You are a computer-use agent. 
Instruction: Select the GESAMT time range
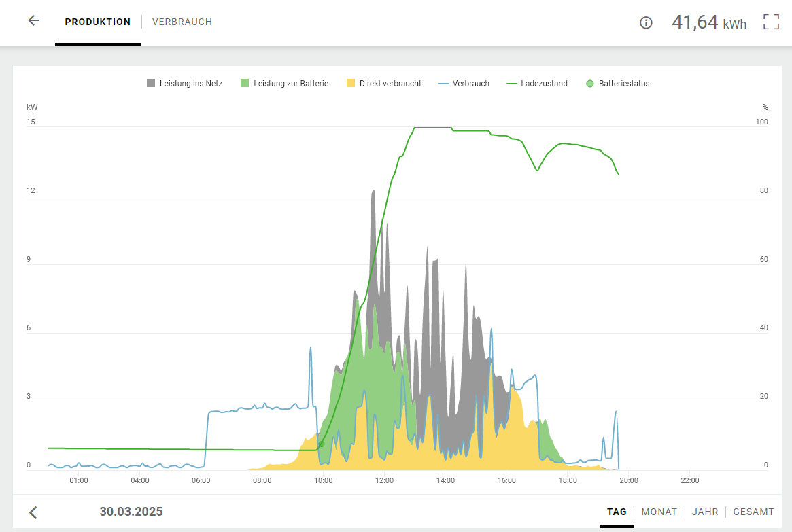click(x=753, y=512)
